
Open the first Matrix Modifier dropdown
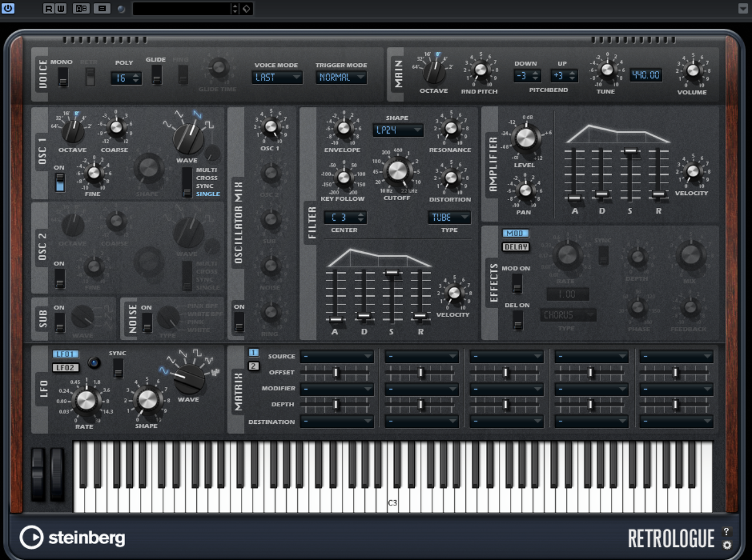click(x=337, y=389)
